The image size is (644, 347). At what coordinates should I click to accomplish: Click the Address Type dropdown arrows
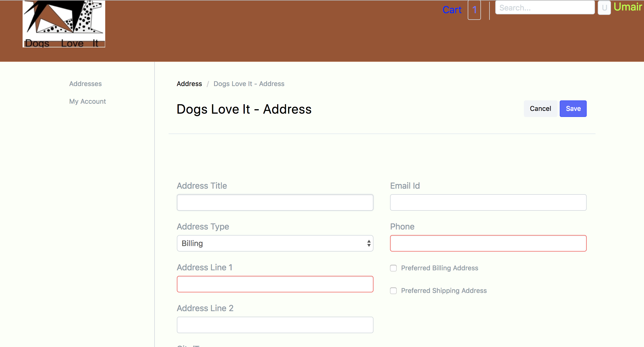369,243
